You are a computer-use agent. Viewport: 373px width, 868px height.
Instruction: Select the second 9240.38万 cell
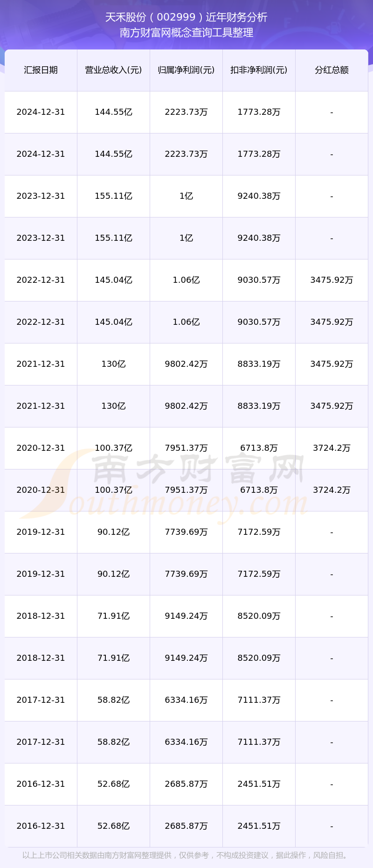(x=259, y=238)
